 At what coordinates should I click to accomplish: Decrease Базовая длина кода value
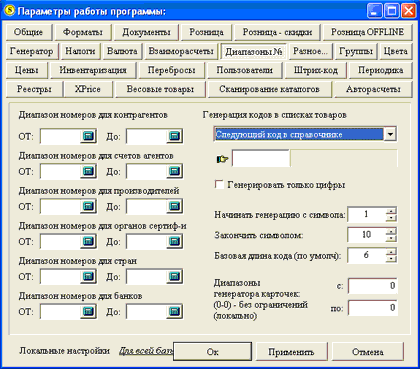(x=391, y=258)
